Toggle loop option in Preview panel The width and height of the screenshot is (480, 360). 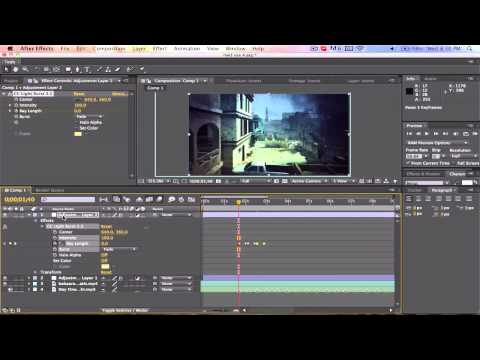pos(466,134)
